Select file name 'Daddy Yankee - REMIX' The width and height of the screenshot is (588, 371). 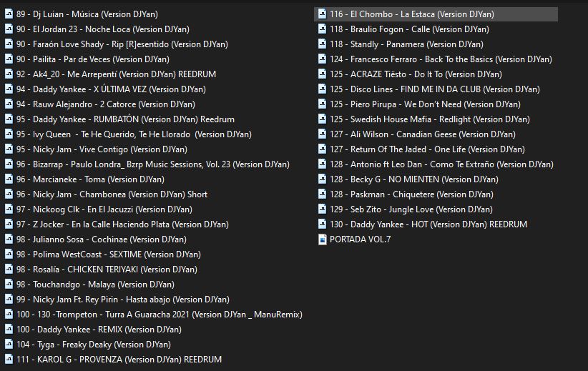(99, 329)
